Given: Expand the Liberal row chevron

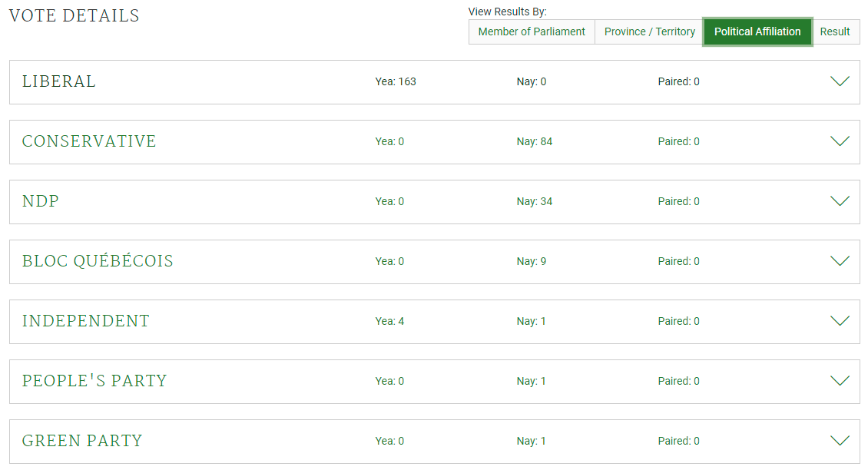Looking at the screenshot, I should pyautogui.click(x=840, y=81).
